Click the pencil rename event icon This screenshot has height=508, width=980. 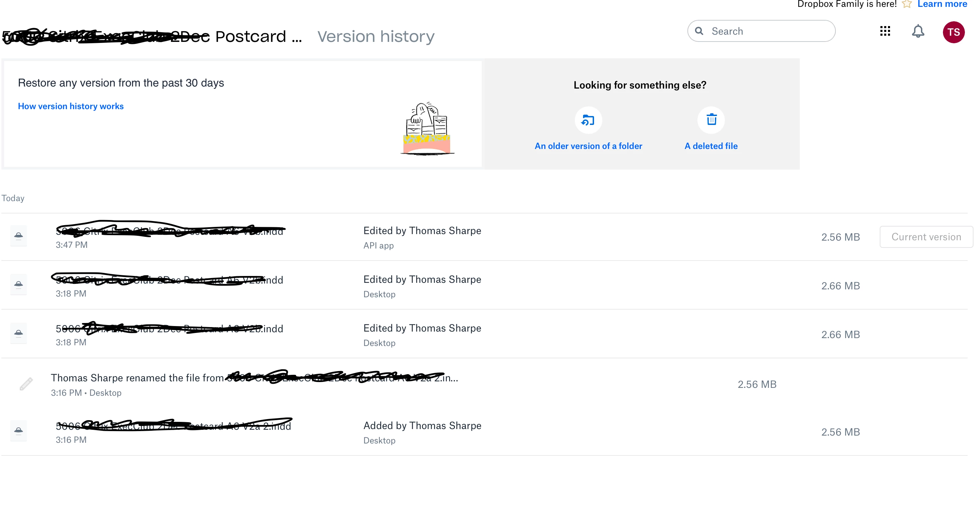pyautogui.click(x=26, y=384)
